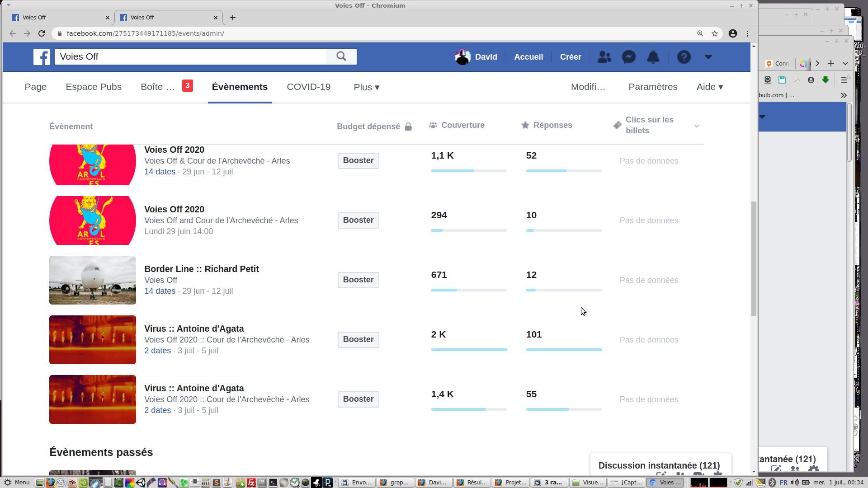Expand Clics sur les billets column chevron
The image size is (868, 488).
point(697,126)
